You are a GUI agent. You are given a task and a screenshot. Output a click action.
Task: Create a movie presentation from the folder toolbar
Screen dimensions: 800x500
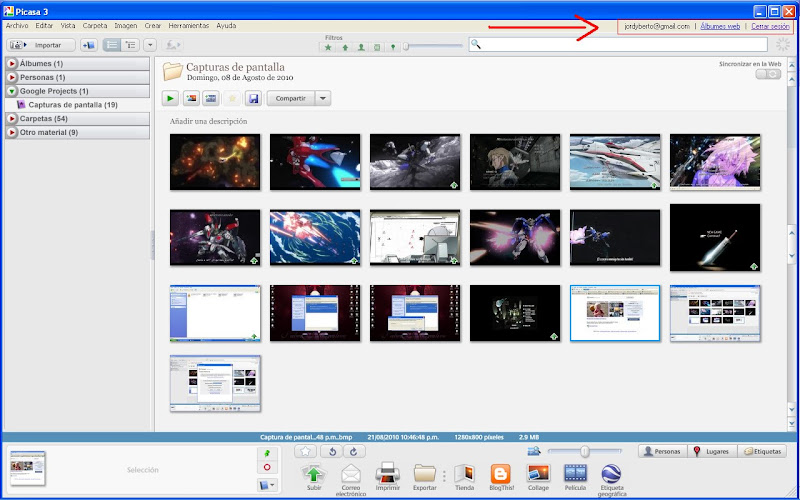point(211,98)
